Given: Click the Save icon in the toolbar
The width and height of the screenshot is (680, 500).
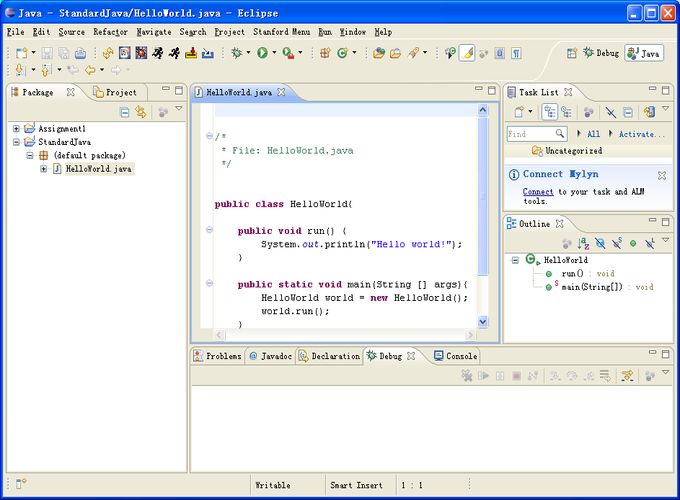Looking at the screenshot, I should click(x=46, y=53).
